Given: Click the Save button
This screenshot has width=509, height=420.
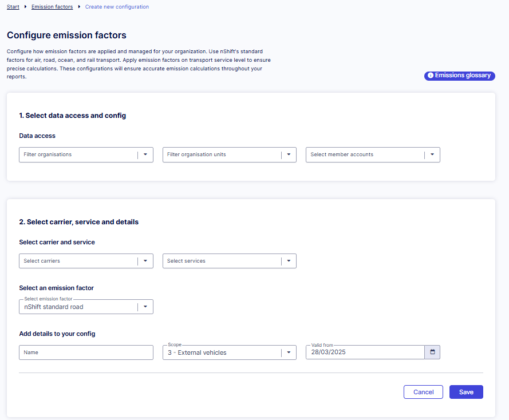Looking at the screenshot, I should (x=466, y=392).
